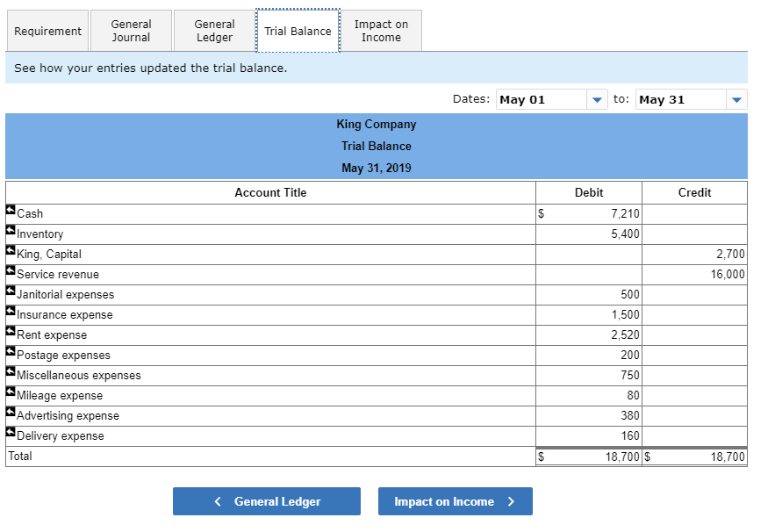This screenshot has height=532, width=775.
Task: Open the May 31 end date dropdown
Action: (736, 99)
